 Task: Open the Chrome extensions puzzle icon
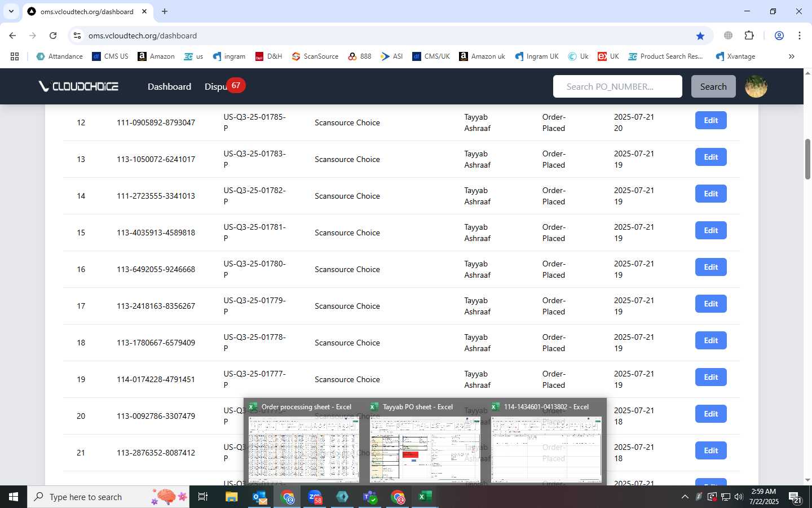coord(749,36)
